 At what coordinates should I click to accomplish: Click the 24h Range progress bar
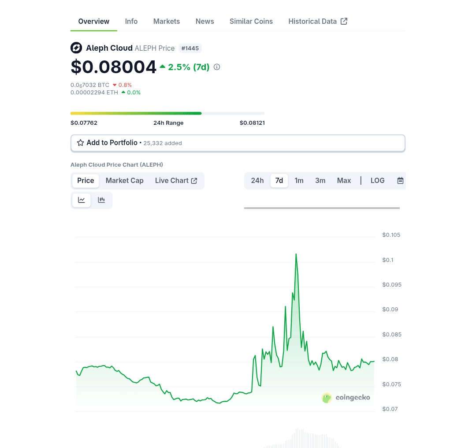point(167,113)
